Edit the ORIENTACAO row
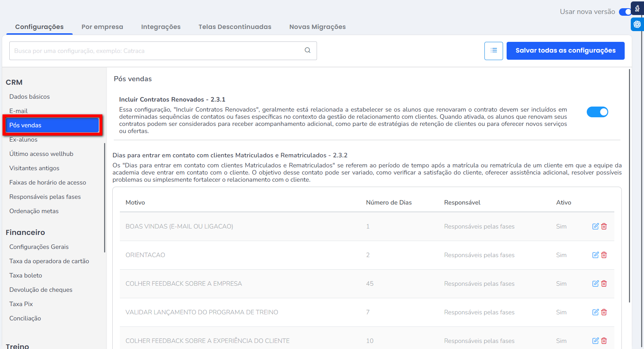The image size is (644, 349). tap(595, 255)
